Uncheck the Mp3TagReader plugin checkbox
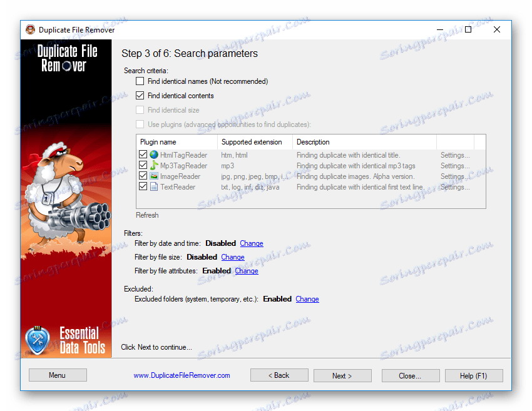The image size is (532, 411). [x=143, y=165]
